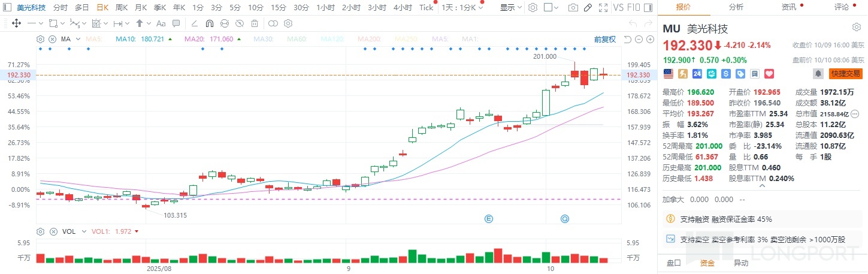The width and height of the screenshot is (868, 274).
Task: Select the range measure tool
Action: pyautogui.click(x=118, y=23)
